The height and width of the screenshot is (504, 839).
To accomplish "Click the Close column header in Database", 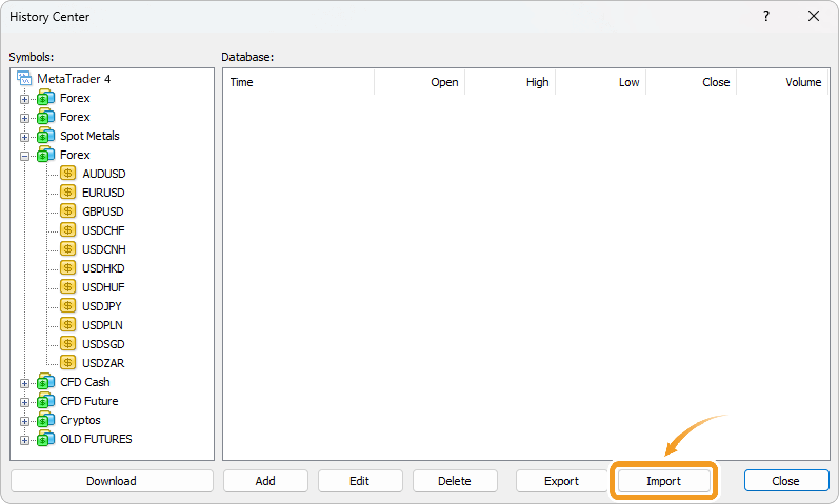I will click(691, 82).
